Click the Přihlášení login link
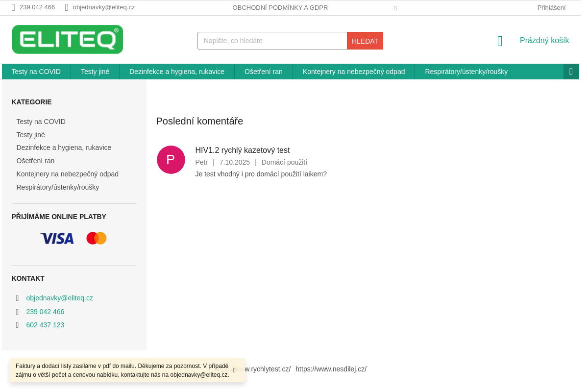 (x=551, y=7)
